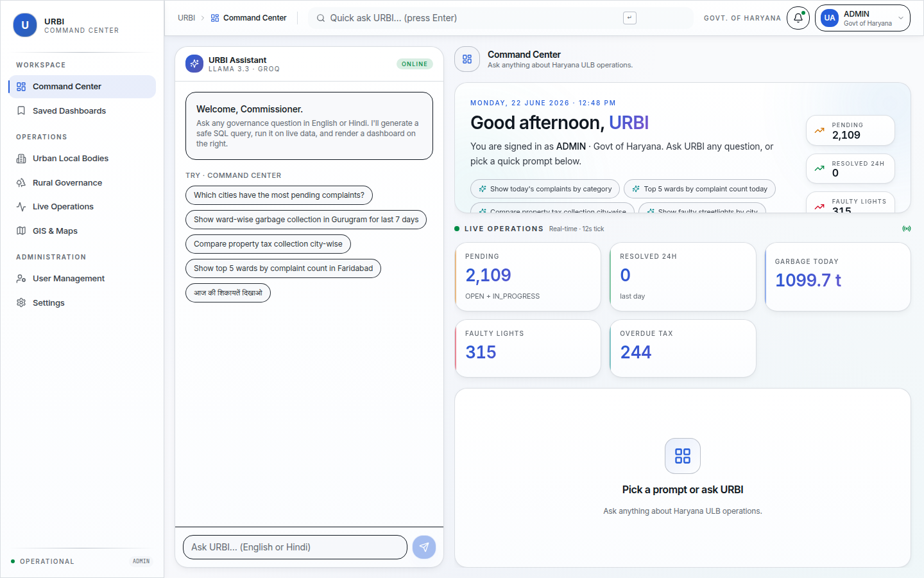Click the ONLINE status badge

[x=415, y=64]
